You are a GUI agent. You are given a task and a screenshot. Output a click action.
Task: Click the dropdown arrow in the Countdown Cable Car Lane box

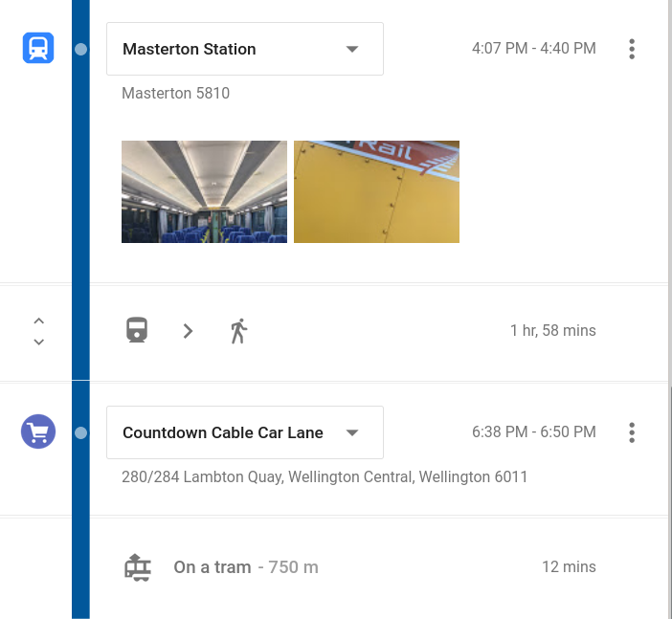click(x=352, y=432)
